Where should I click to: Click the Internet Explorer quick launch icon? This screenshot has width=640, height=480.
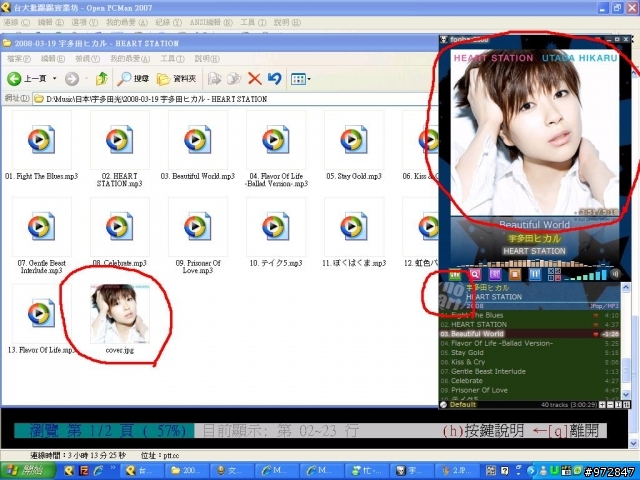[99, 471]
